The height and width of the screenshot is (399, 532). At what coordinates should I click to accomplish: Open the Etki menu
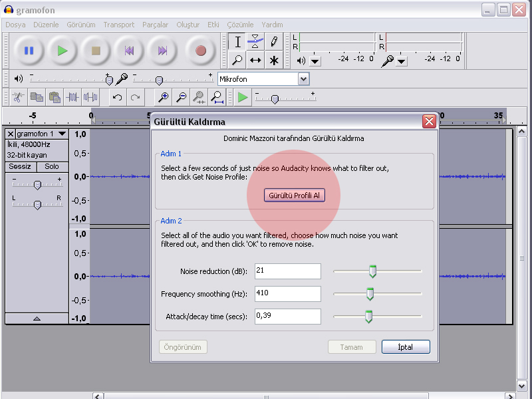(213, 25)
